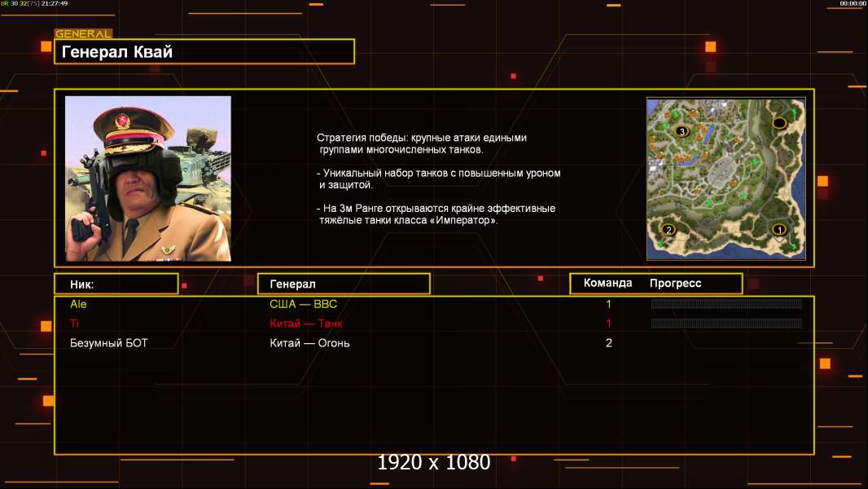Click the General Kwai portrait image
This screenshot has height=489, width=868.
[148, 178]
